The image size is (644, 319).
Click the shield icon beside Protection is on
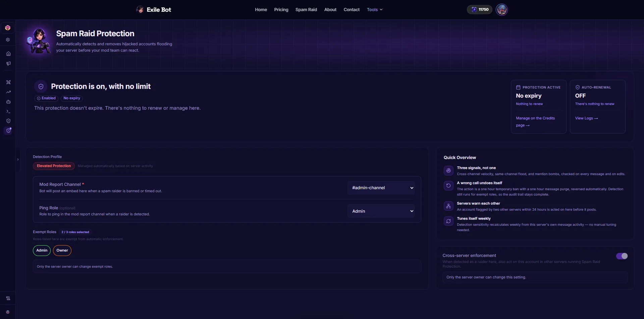[41, 87]
